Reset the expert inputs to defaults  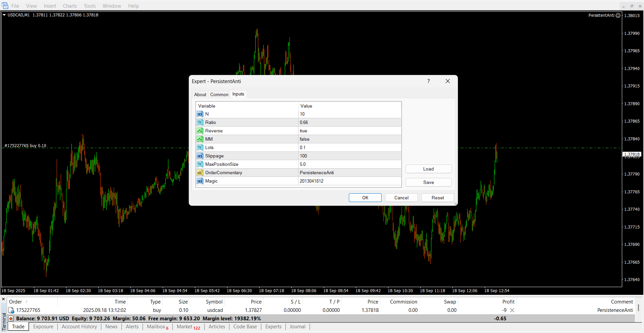pos(437,198)
